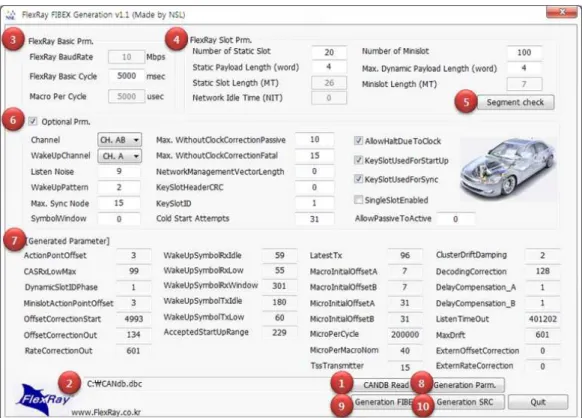Open the www.FlexRay.co.kr link
This screenshot has width=582, height=418.
pos(106,412)
